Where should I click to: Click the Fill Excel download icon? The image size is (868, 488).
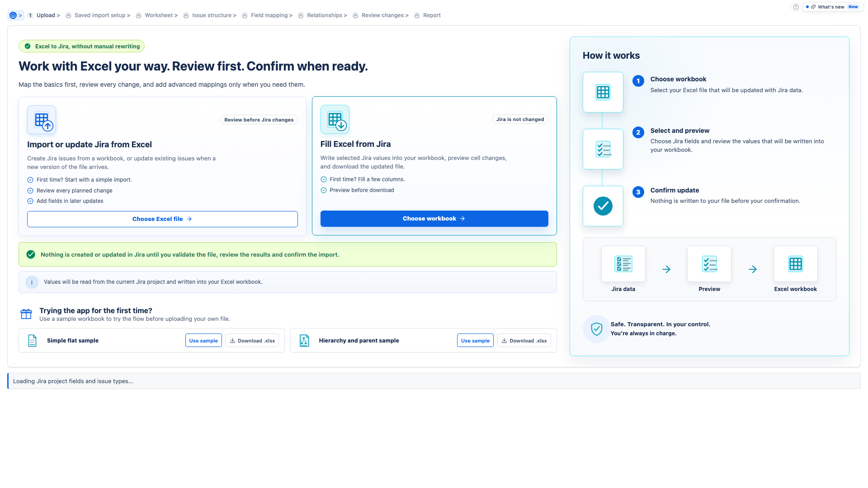click(x=335, y=119)
